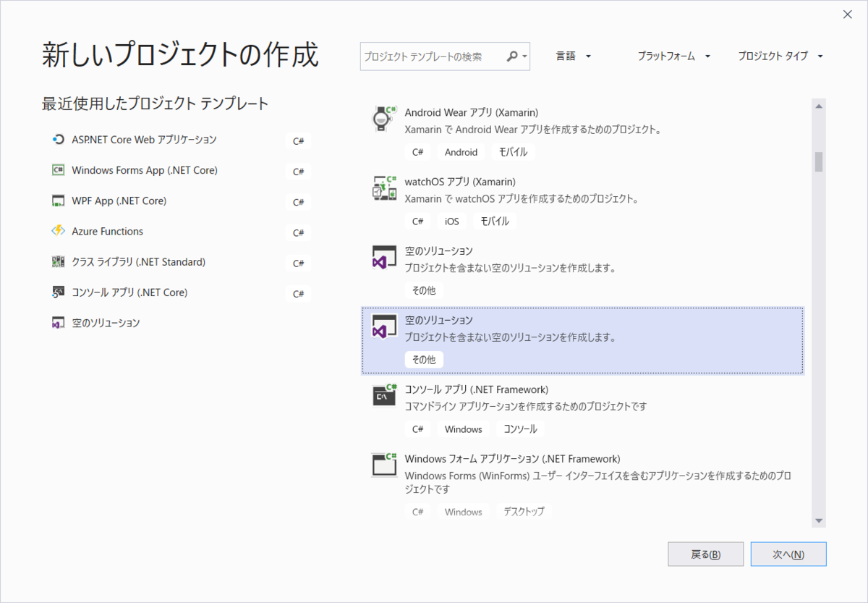
Task: Click モバイル tag under watchOS アプリ
Action: (x=495, y=222)
